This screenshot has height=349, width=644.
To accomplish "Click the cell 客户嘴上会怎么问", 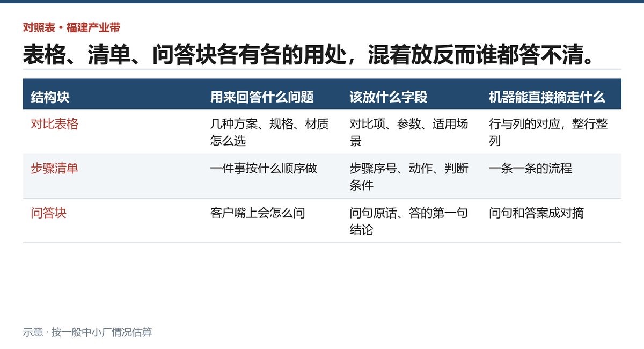I will pos(258,213).
